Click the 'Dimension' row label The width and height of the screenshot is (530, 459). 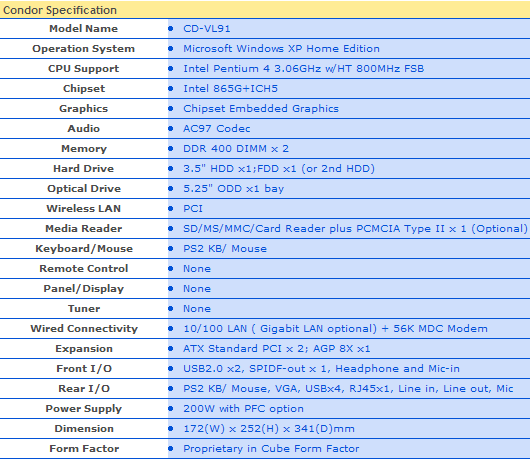(84, 429)
